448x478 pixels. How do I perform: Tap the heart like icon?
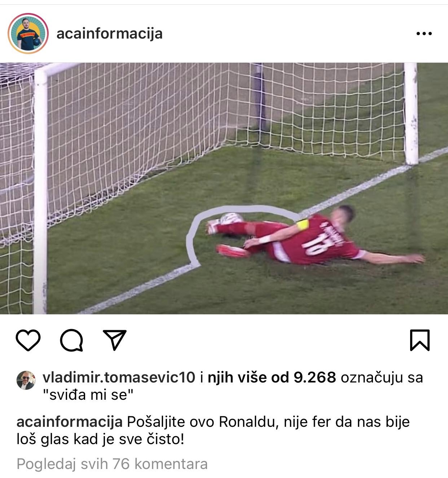point(28,340)
